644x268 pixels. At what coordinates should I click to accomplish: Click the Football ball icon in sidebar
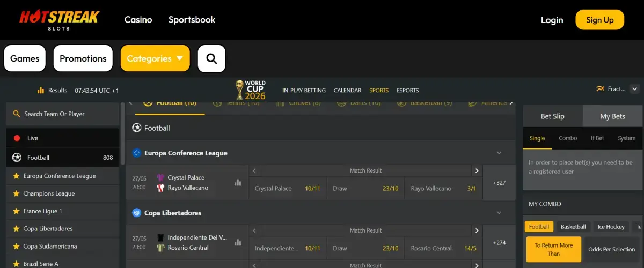coord(17,158)
